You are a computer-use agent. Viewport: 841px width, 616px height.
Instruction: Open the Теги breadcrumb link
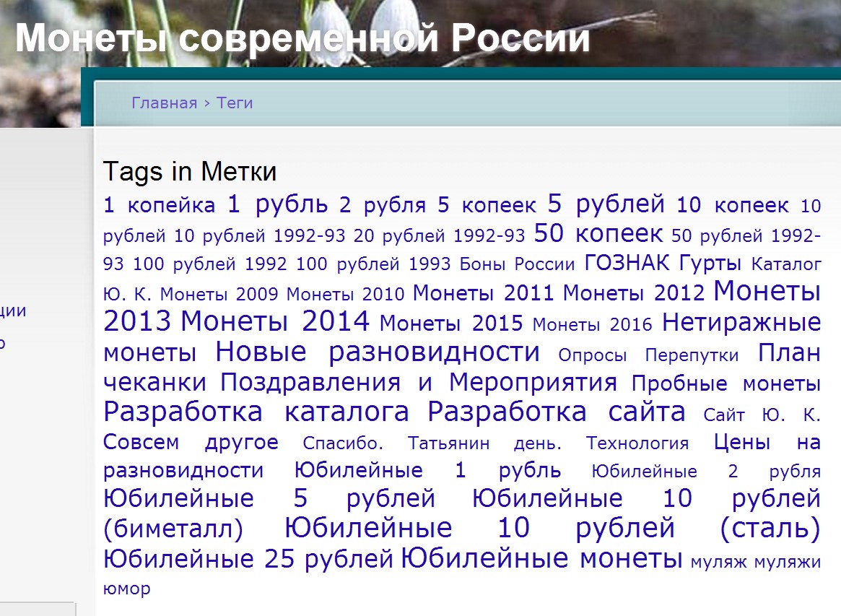click(x=235, y=103)
